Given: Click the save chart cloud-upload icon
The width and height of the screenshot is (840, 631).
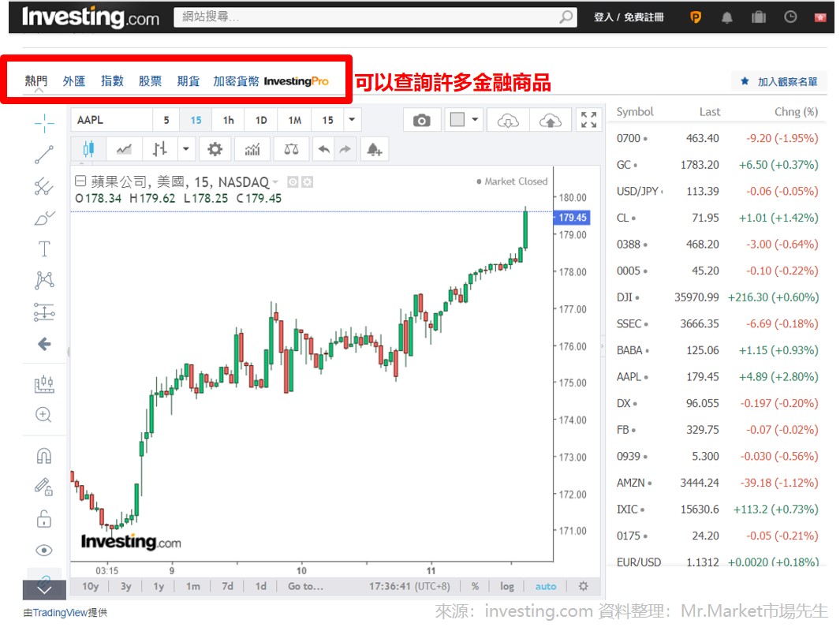Looking at the screenshot, I should point(551,121).
